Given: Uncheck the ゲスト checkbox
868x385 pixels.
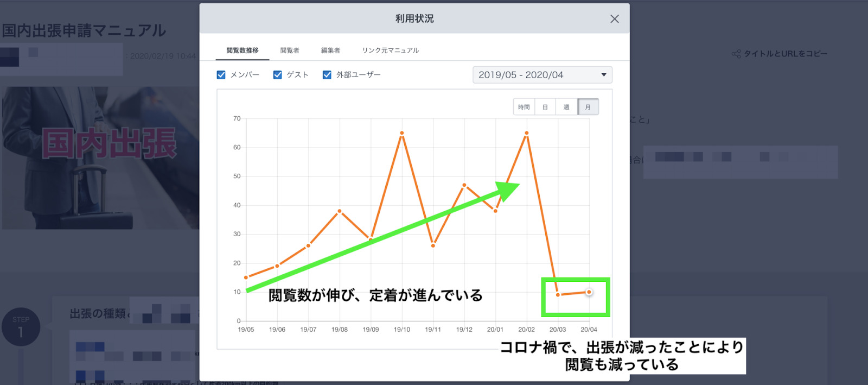Looking at the screenshot, I should coord(277,75).
